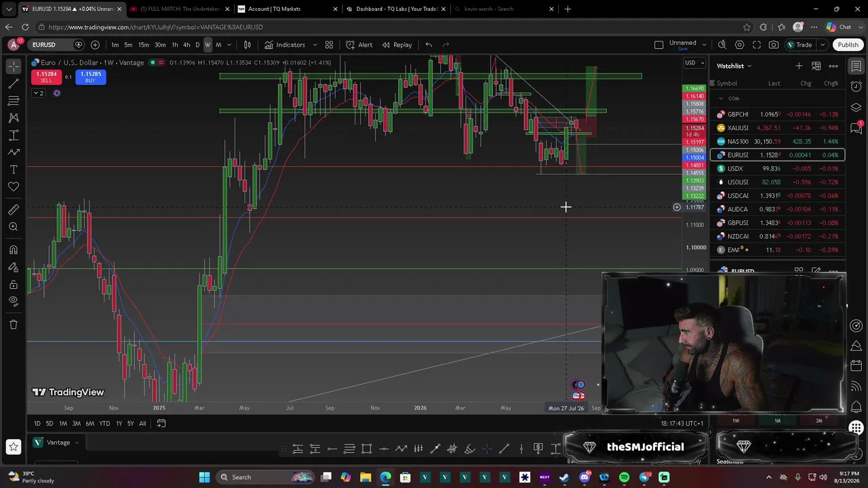Create an Alert
The height and width of the screenshot is (488, 868).
[x=359, y=45]
